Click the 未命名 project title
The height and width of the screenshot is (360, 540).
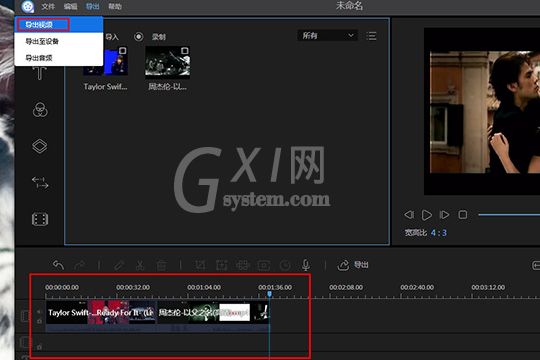coord(349,6)
